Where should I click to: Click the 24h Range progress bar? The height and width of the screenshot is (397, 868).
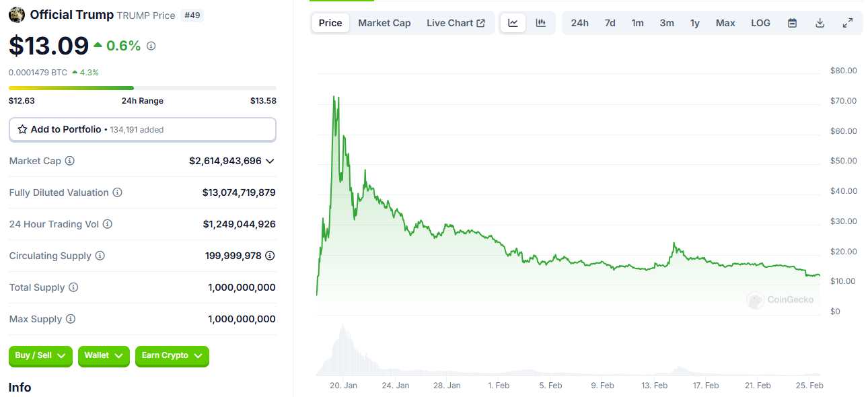[142, 87]
